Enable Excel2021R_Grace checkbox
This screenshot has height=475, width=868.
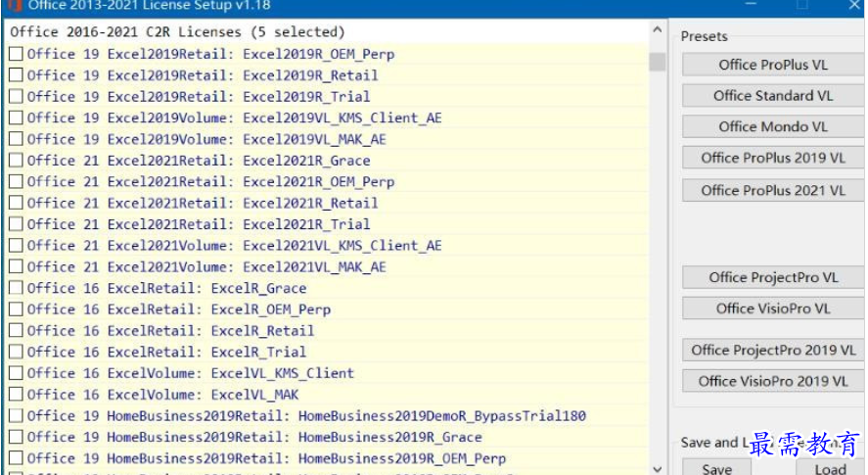pos(16,161)
